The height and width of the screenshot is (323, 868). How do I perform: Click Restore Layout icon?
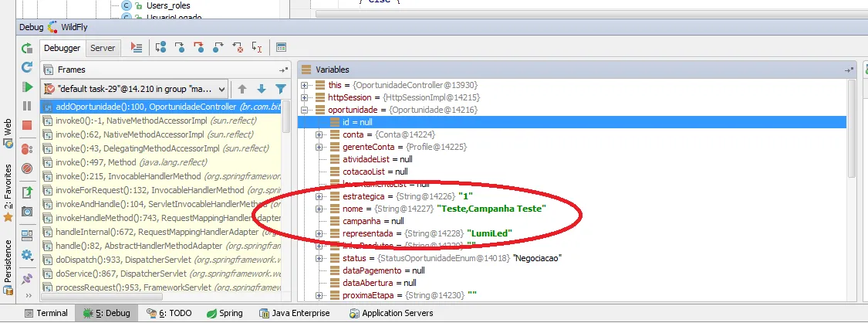pyautogui.click(x=27, y=236)
